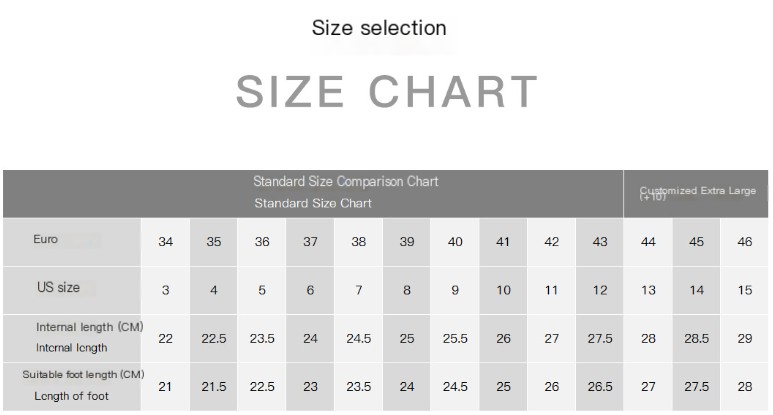Click US size 15 cell
The height and width of the screenshot is (415, 773).
(x=745, y=290)
